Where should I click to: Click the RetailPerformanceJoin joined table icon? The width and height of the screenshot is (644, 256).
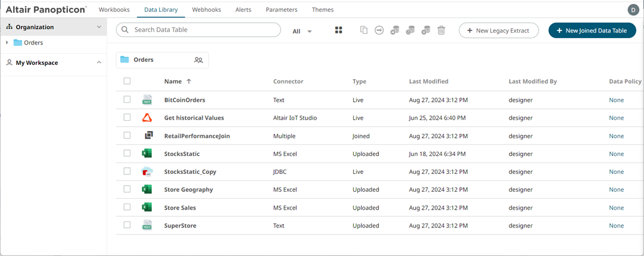[x=148, y=136]
